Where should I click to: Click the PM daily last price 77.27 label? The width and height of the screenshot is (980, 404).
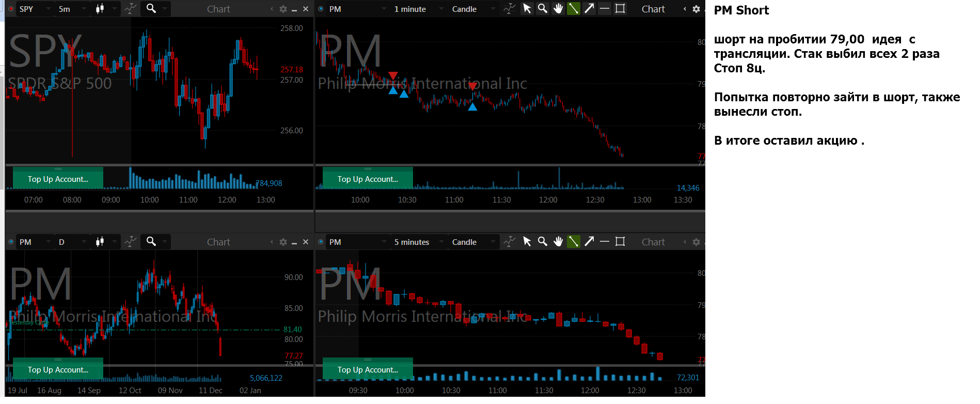click(294, 355)
